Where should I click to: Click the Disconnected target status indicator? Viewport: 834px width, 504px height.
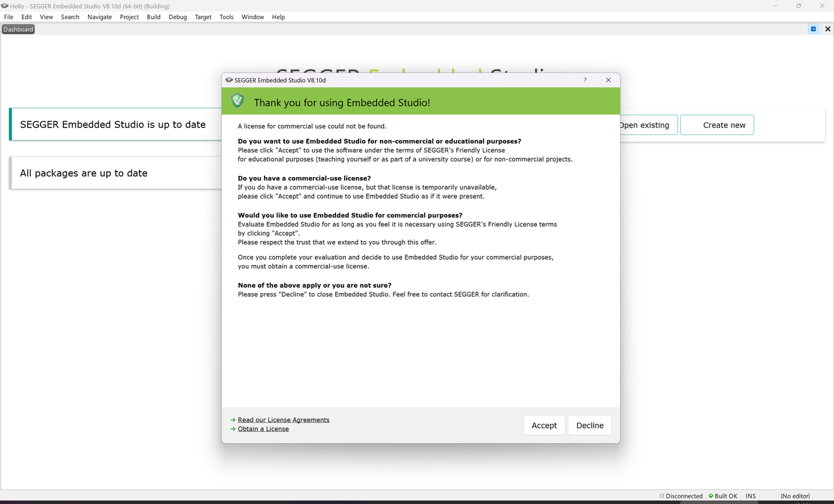pyautogui.click(x=681, y=496)
